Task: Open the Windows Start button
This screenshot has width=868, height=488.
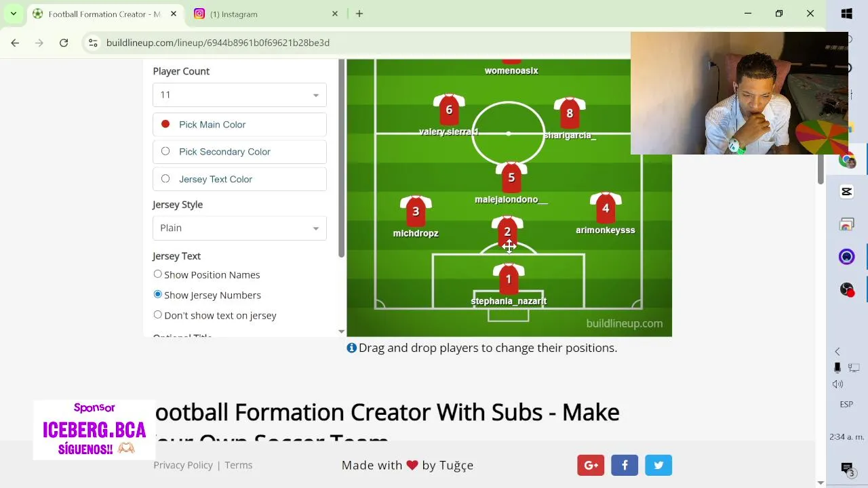Action: [847, 14]
